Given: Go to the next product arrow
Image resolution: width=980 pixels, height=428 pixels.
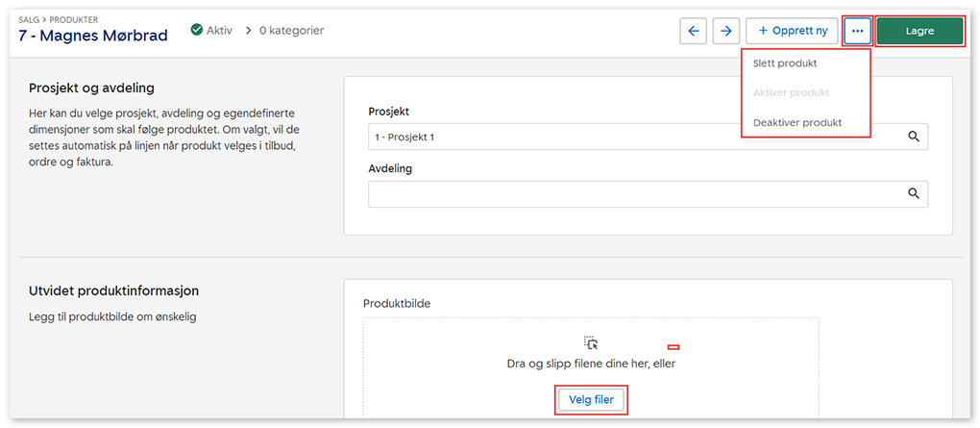Looking at the screenshot, I should [x=727, y=31].
